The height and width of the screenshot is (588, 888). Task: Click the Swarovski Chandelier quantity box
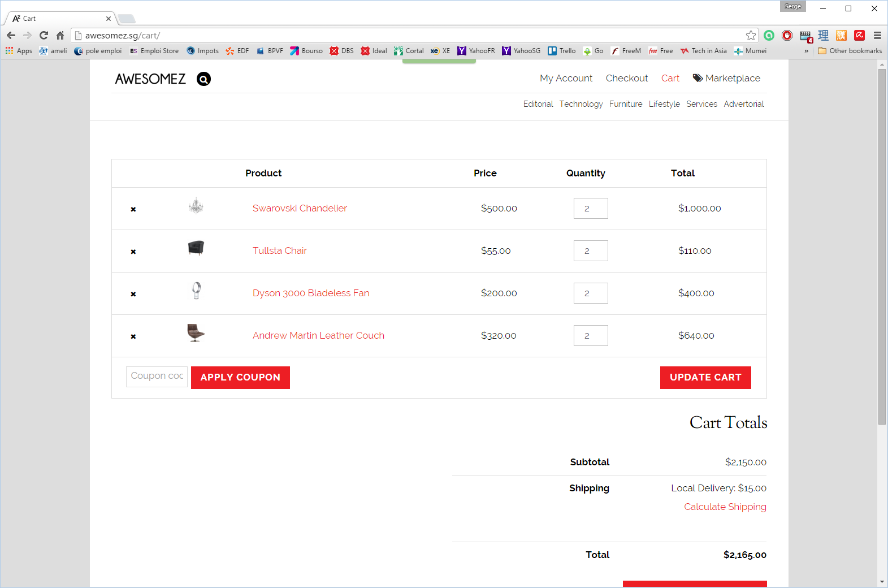(x=591, y=208)
